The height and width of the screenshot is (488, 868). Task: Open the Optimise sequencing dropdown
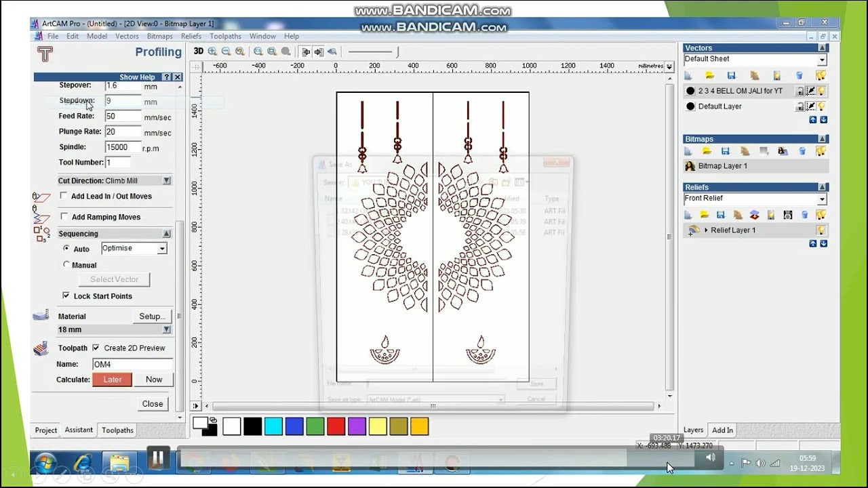pyautogui.click(x=162, y=249)
